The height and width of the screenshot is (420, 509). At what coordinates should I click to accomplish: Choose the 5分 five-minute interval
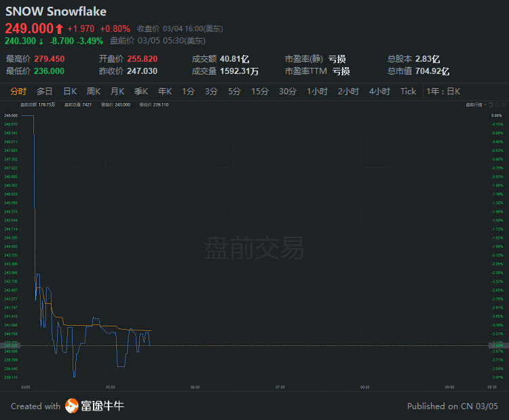234,92
